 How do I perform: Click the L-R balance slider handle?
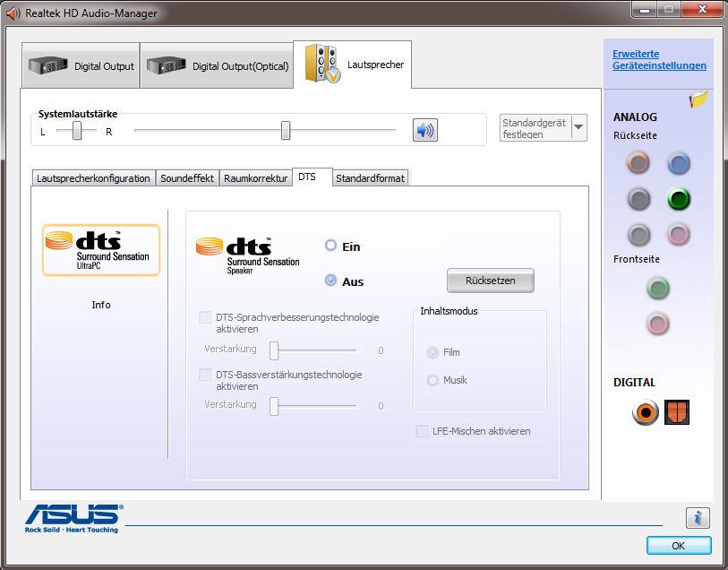click(77, 131)
